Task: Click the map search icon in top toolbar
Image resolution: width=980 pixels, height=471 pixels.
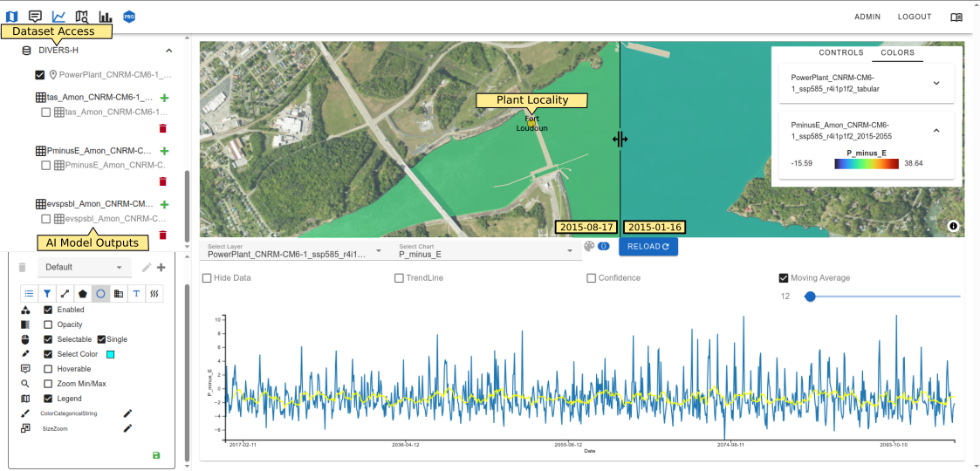Action: [82, 17]
